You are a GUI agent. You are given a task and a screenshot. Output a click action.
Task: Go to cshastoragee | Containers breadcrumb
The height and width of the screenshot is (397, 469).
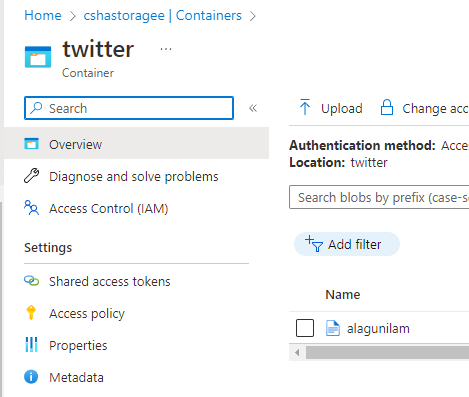162,15
